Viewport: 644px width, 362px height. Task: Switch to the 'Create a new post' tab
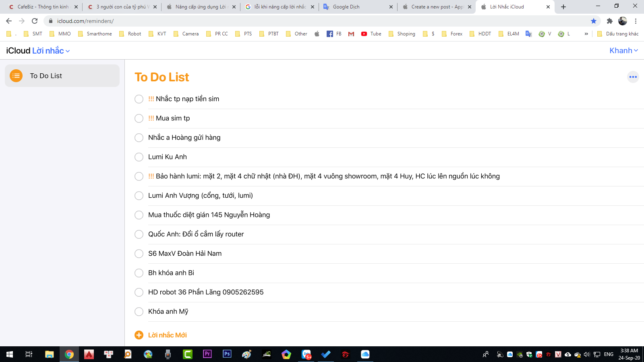436,7
